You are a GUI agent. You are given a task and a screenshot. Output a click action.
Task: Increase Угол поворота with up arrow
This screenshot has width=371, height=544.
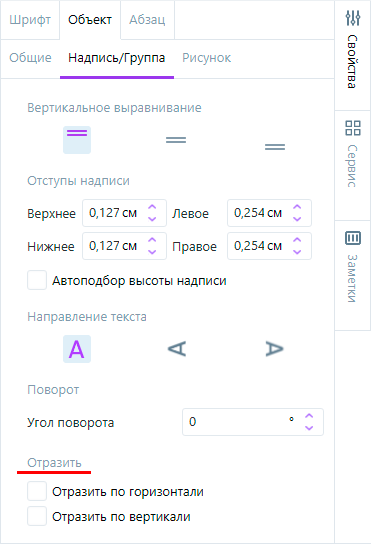point(309,416)
